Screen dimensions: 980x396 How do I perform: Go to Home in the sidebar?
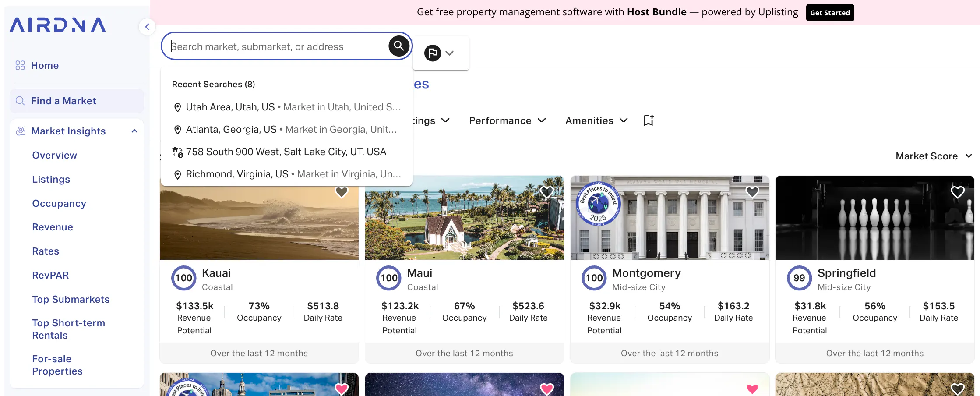point(45,65)
